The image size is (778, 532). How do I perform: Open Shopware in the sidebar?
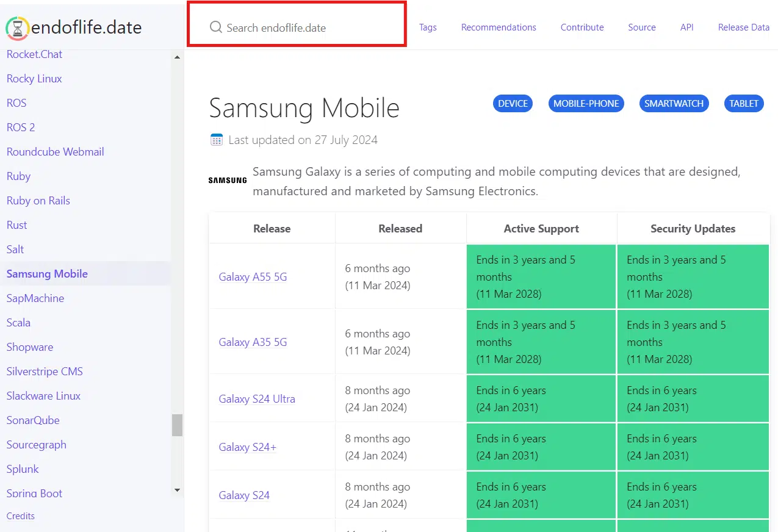[x=30, y=347]
